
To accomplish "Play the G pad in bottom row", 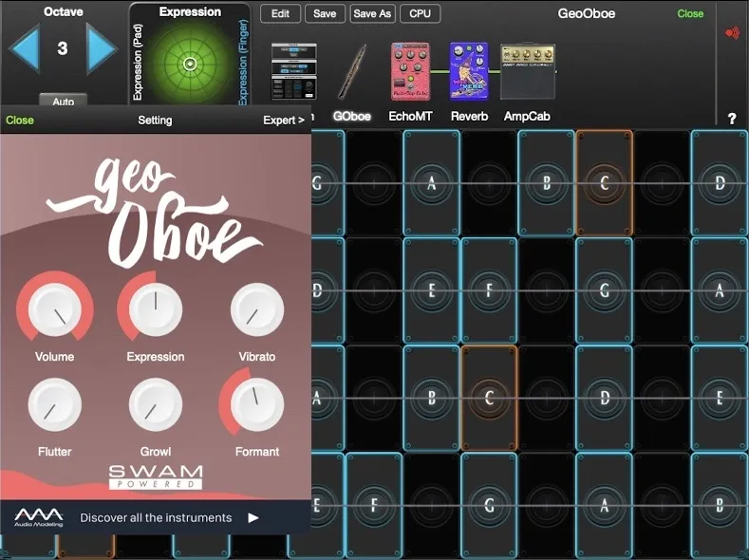I will point(489,505).
